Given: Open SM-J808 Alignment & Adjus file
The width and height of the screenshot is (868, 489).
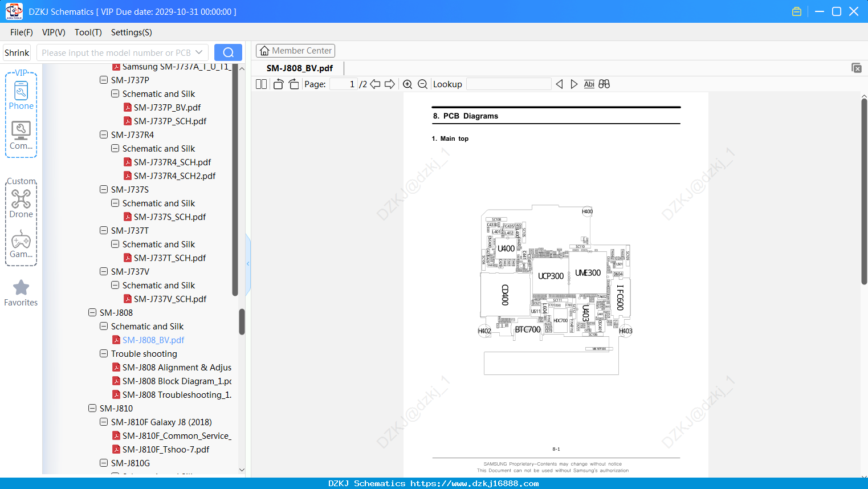Looking at the screenshot, I should (x=177, y=367).
